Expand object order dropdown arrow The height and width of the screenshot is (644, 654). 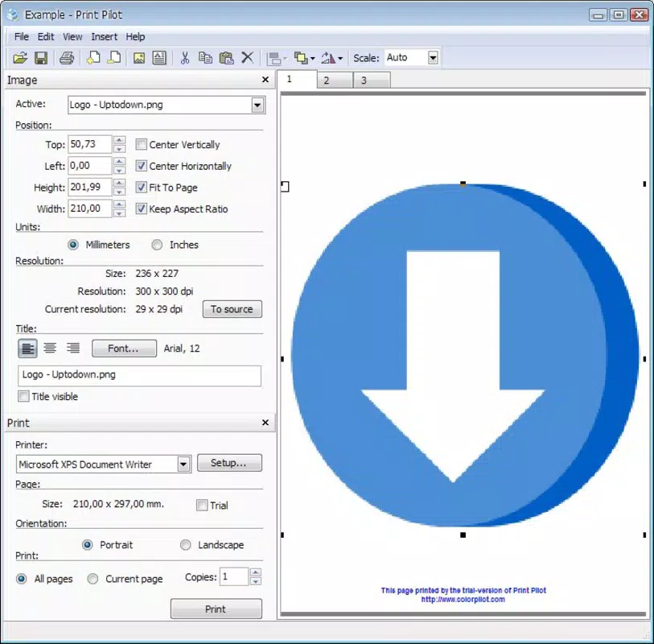(312, 59)
